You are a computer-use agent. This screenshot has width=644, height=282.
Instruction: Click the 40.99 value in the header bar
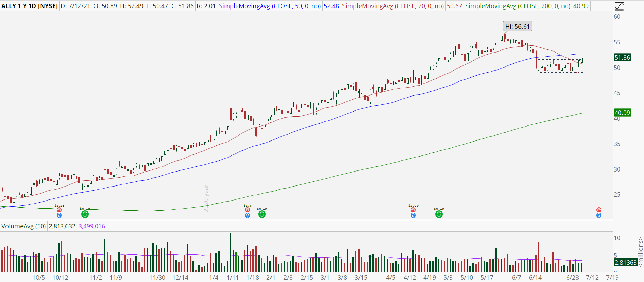coord(581,6)
